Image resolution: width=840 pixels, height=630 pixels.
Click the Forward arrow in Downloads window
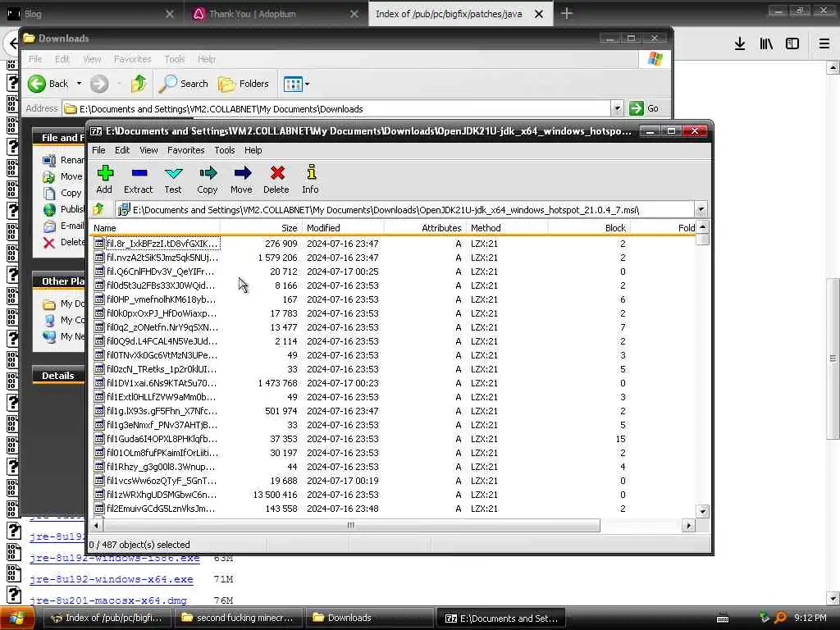99,84
